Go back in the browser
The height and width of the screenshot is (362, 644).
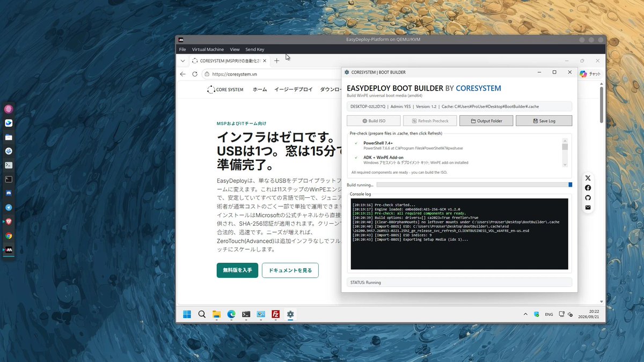pos(183,74)
